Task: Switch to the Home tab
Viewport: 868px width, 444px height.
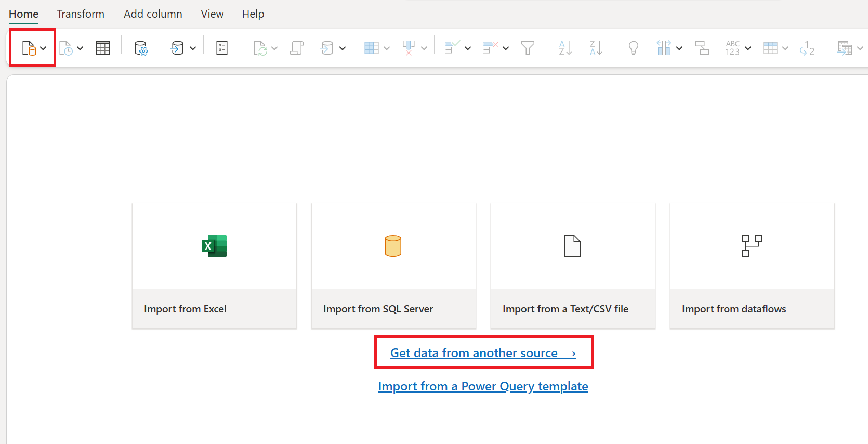Action: click(x=23, y=14)
